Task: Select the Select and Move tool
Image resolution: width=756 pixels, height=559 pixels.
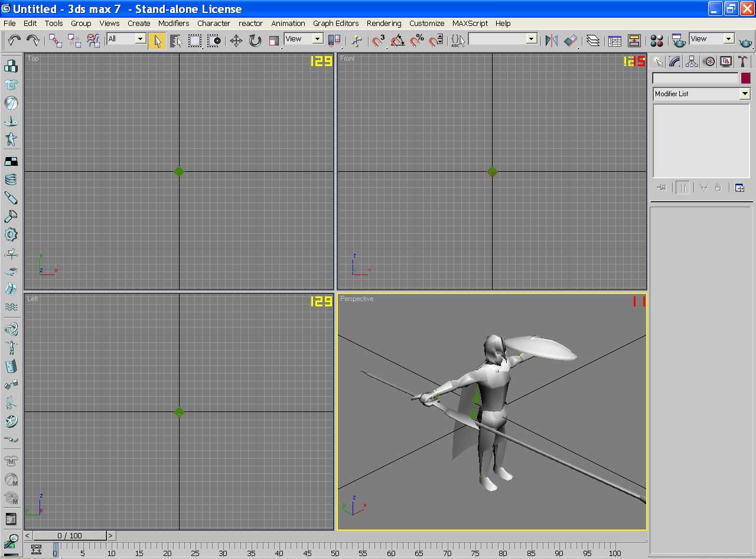Action: [236, 40]
